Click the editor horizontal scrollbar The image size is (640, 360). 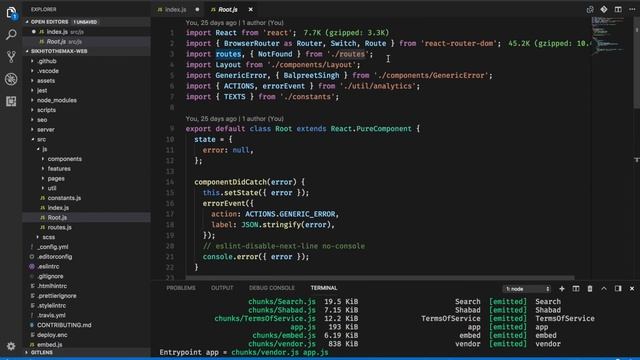coord(380,278)
